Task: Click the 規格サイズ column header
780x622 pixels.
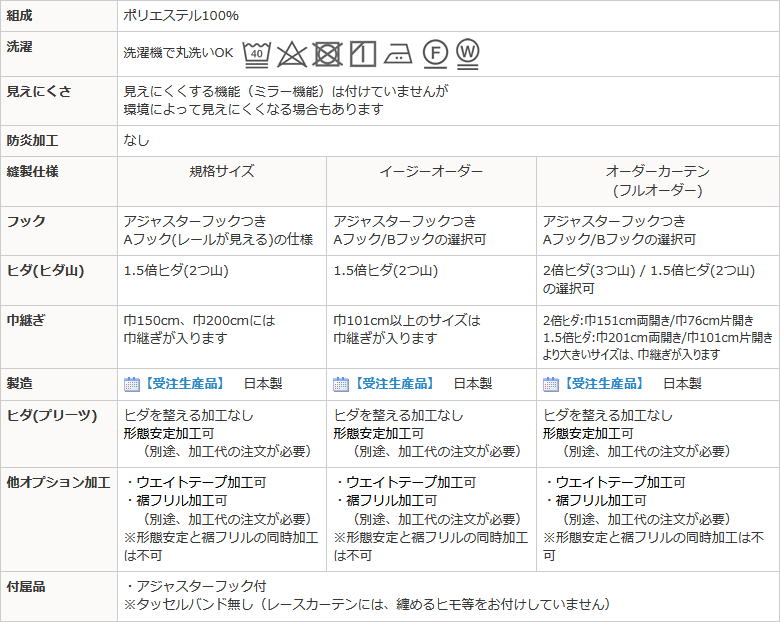Action: click(x=222, y=172)
